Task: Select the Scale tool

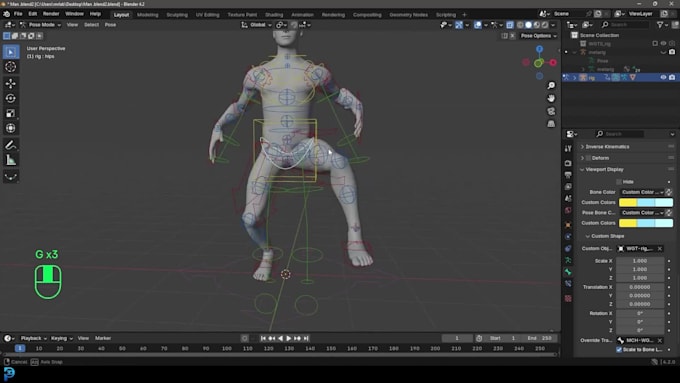Action: (11, 113)
